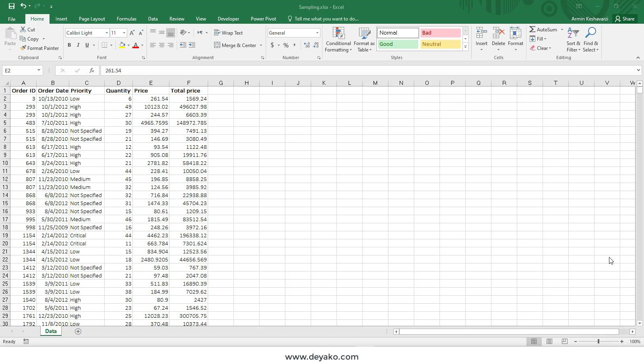Cut the selected cell
This screenshot has height=362, width=644.
(28, 29)
